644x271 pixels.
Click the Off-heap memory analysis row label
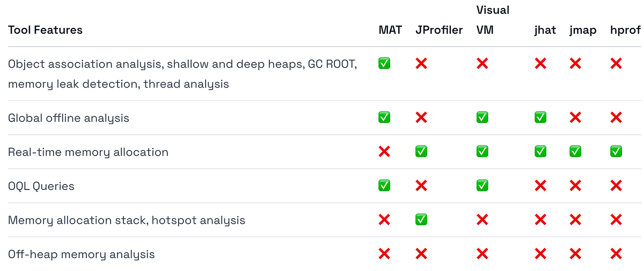point(81,254)
